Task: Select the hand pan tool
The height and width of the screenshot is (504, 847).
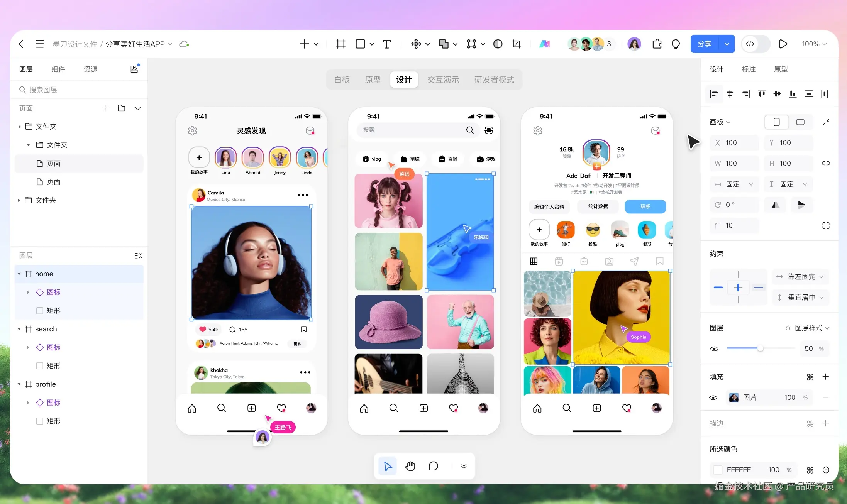Action: (410, 466)
